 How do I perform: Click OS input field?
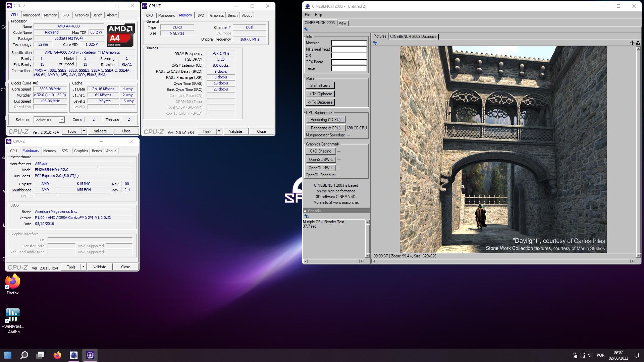(349, 56)
